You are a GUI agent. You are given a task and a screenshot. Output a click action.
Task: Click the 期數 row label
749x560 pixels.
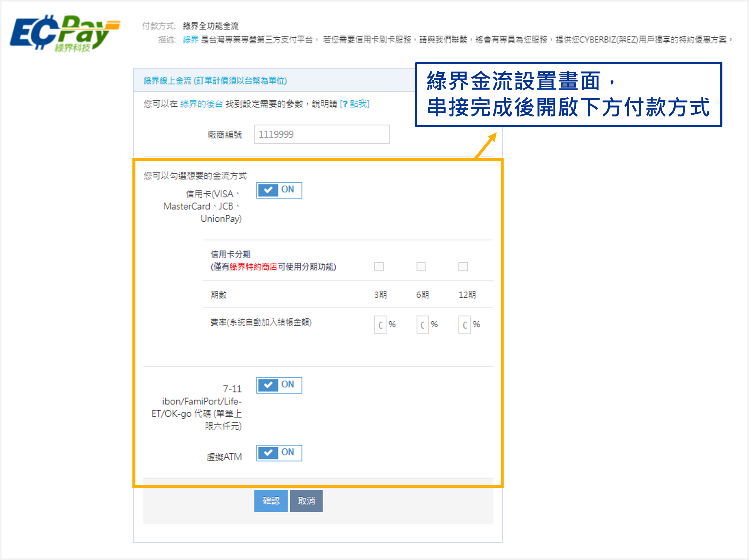pos(219,295)
